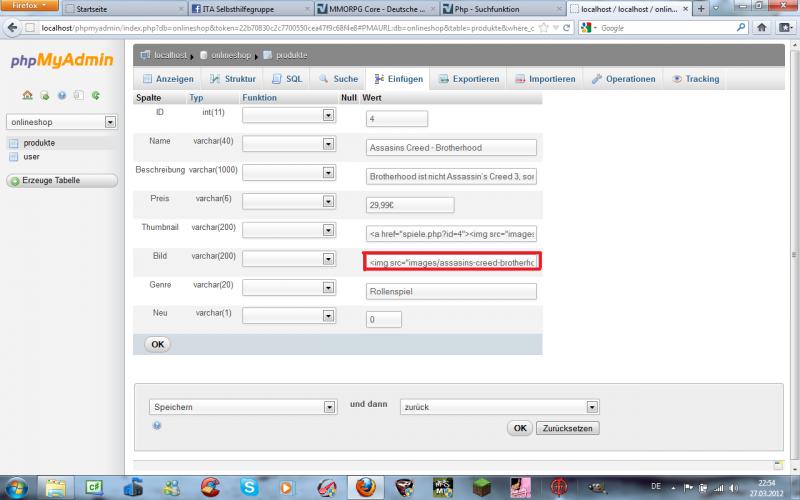Click the produkte table icon in sidebar
The height and width of the screenshot is (500, 800).
coord(14,143)
